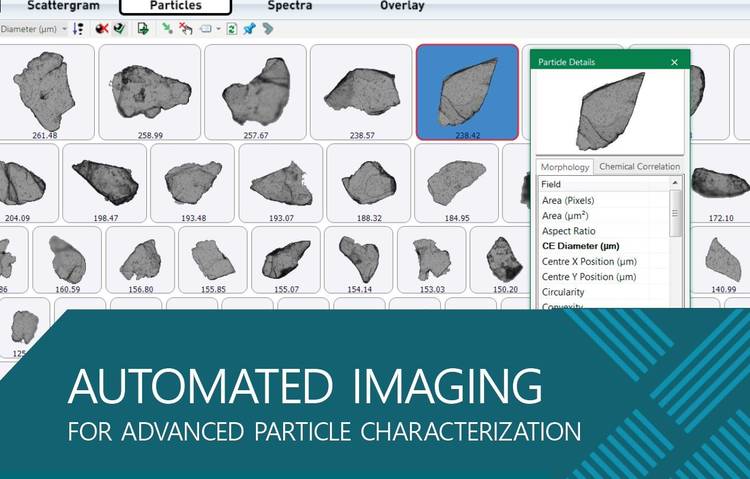Switch to the Overlay tab
This screenshot has height=479, width=750.
click(402, 6)
